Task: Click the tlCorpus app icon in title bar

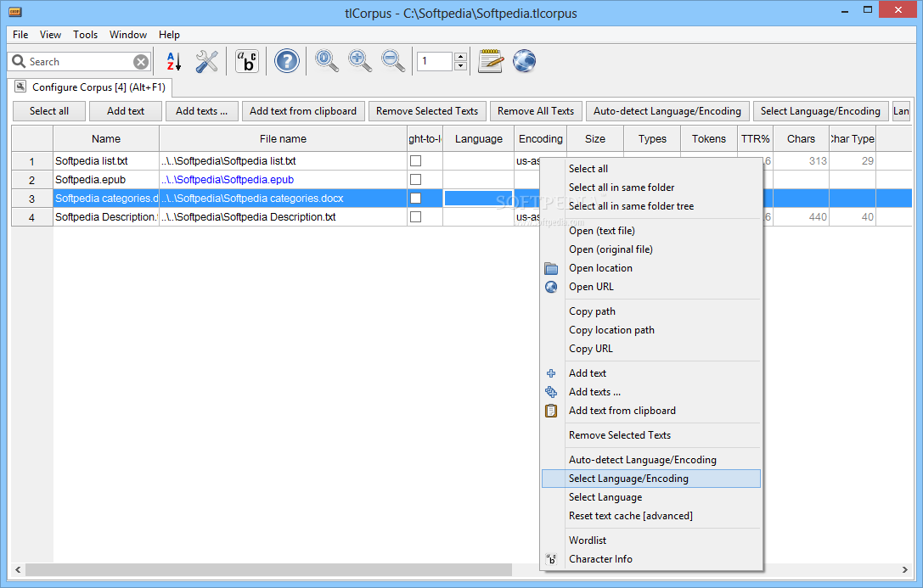Action: tap(15, 12)
